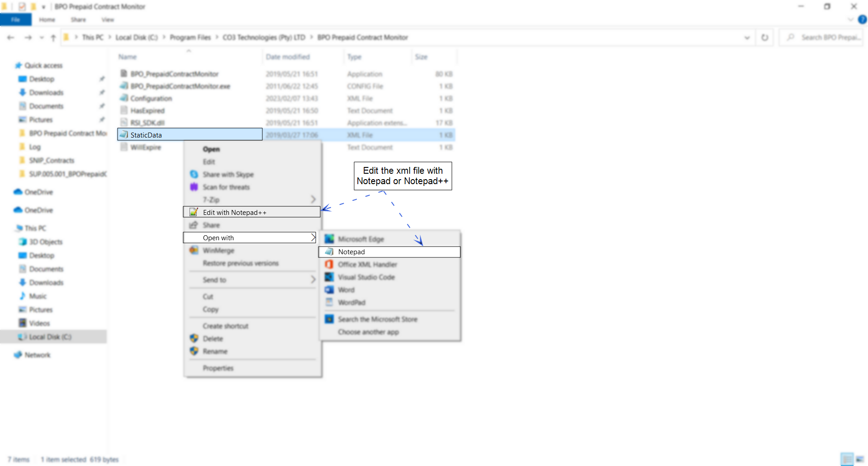The width and height of the screenshot is (868, 466).
Task: Open the File tab
Action: point(16,19)
